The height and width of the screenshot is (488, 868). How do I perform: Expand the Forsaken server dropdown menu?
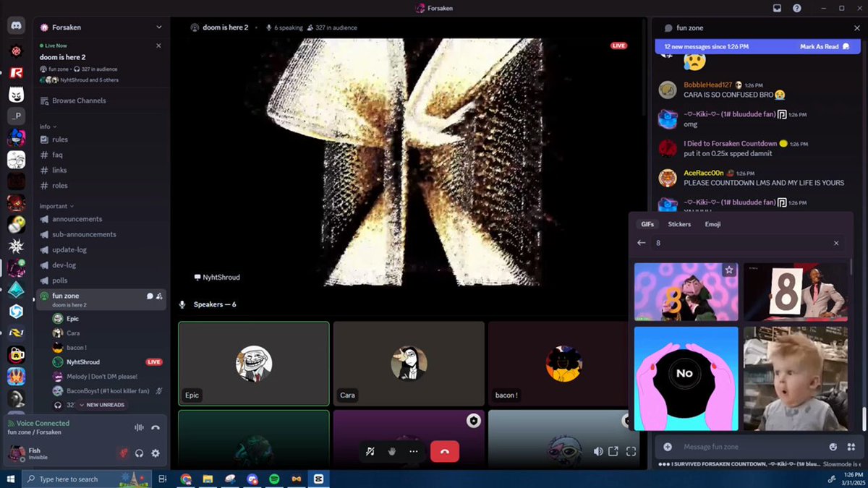159,27
